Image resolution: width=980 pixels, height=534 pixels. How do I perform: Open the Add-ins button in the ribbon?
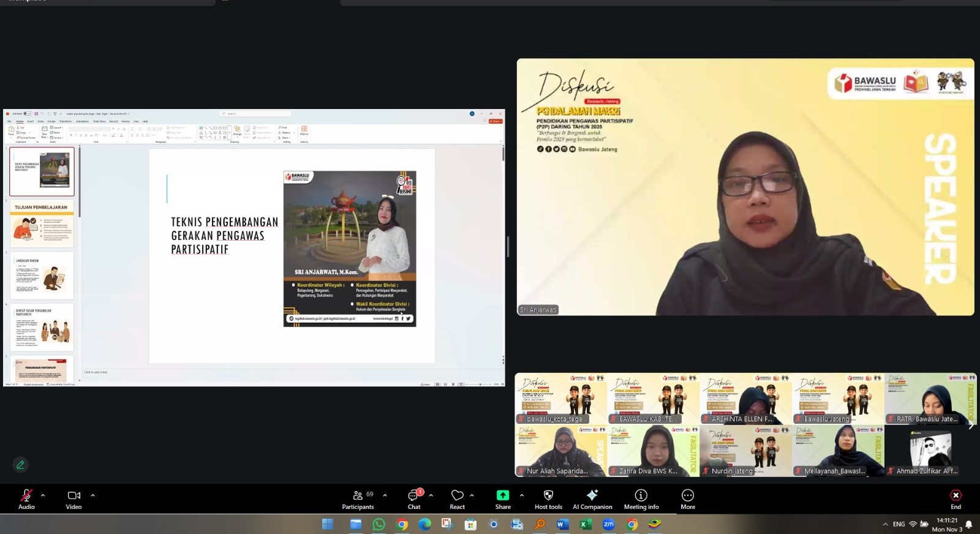pos(304,130)
